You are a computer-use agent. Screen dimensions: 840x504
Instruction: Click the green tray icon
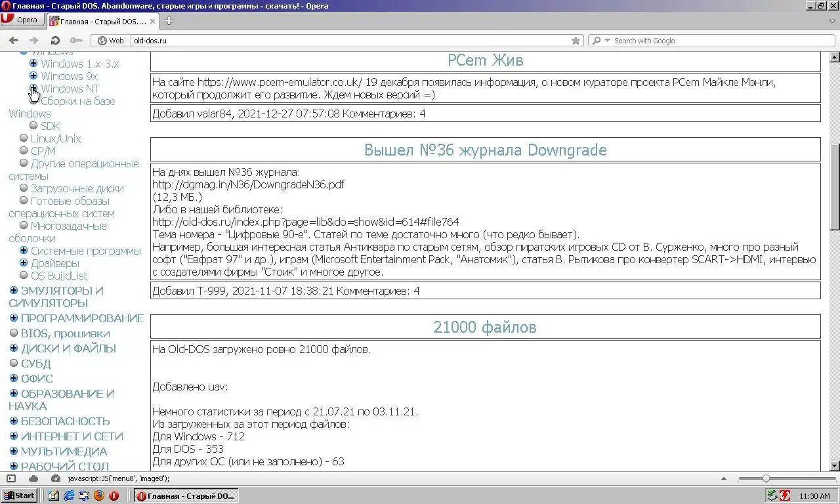(772, 495)
